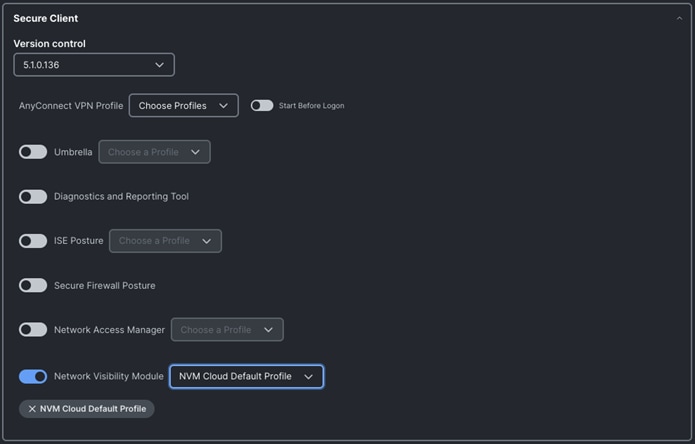Click the Diagnostics and Reporting Tool label
This screenshot has height=444, width=695.
click(x=121, y=196)
